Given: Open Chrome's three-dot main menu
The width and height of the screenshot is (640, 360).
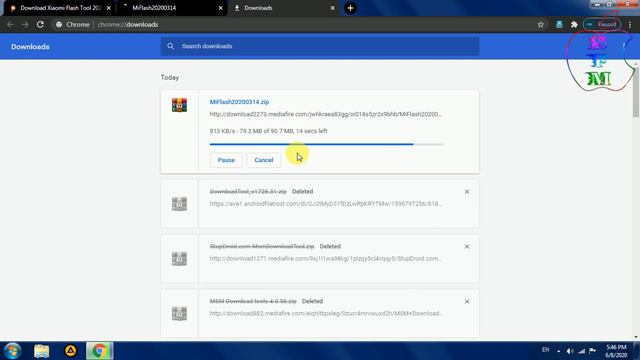Looking at the screenshot, I should click(630, 24).
